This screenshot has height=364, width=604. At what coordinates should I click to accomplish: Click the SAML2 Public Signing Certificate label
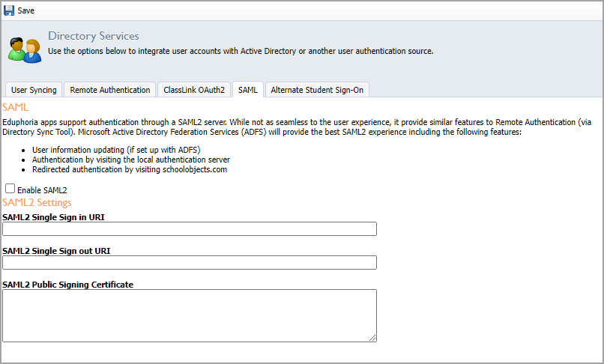click(x=67, y=285)
